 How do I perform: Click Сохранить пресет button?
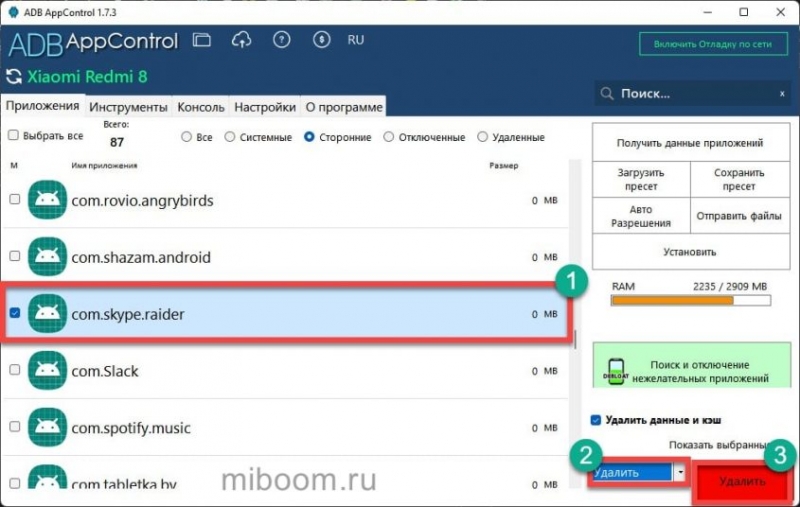(739, 180)
